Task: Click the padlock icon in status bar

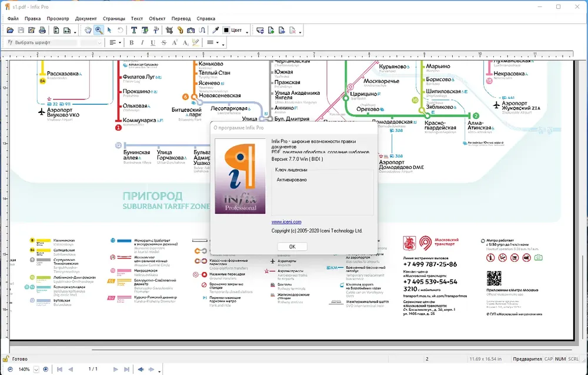Action: [6, 359]
